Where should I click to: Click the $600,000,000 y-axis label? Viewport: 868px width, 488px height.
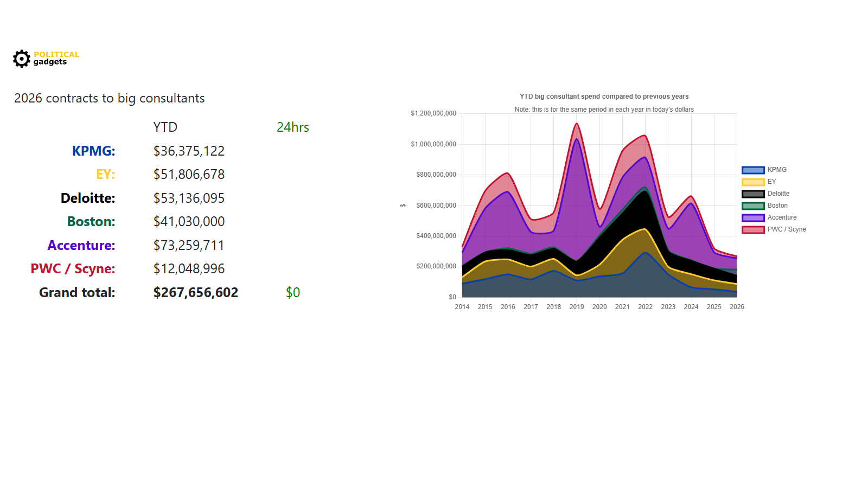click(436, 206)
